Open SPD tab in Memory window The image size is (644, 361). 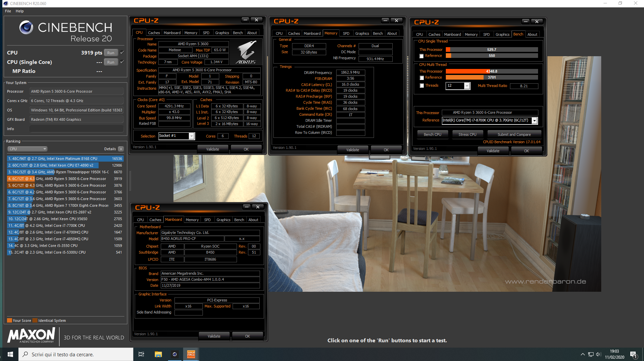(x=346, y=33)
